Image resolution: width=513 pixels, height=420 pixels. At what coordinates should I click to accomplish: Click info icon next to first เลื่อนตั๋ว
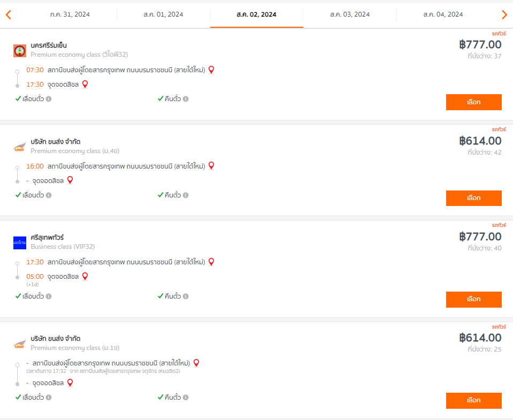pyautogui.click(x=49, y=99)
